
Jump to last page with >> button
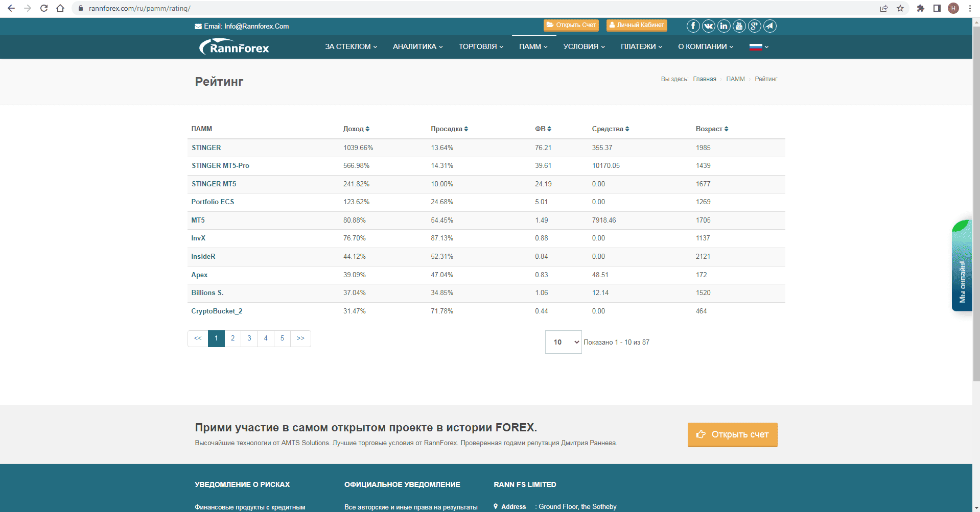pyautogui.click(x=300, y=338)
